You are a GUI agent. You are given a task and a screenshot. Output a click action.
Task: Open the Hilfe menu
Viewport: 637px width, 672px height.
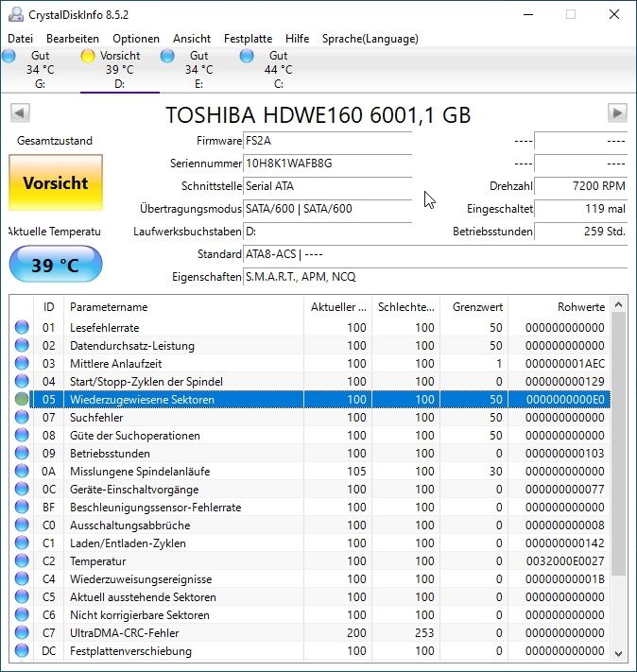pyautogui.click(x=297, y=39)
